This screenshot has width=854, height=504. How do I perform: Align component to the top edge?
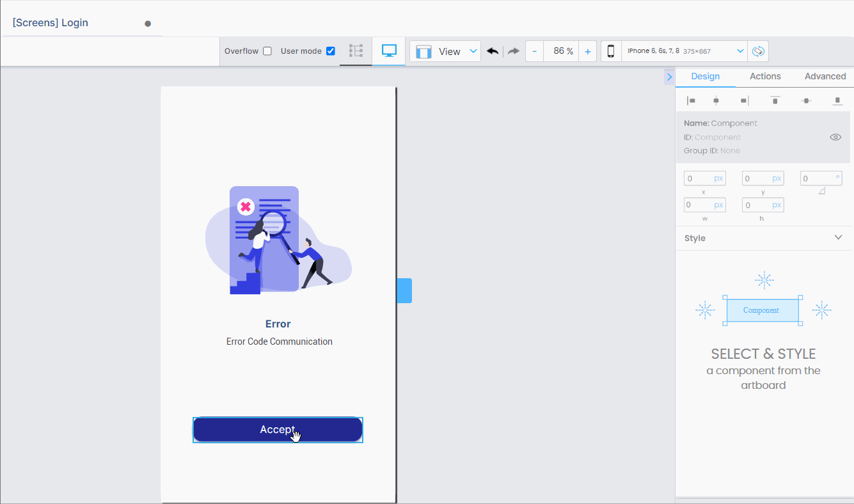point(775,100)
